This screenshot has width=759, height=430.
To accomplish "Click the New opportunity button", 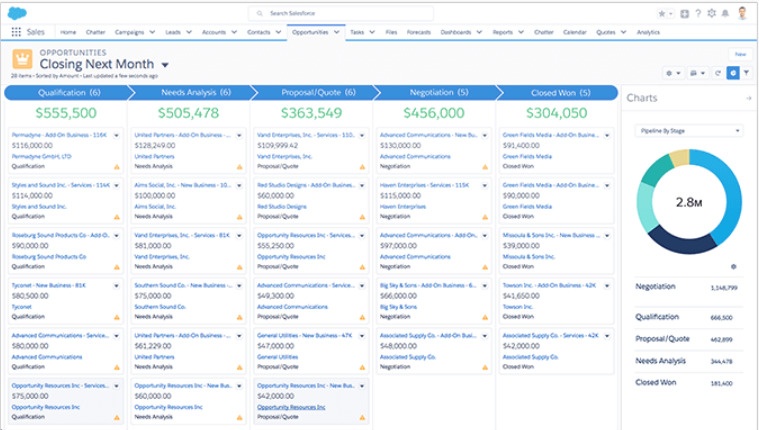I will coord(740,54).
